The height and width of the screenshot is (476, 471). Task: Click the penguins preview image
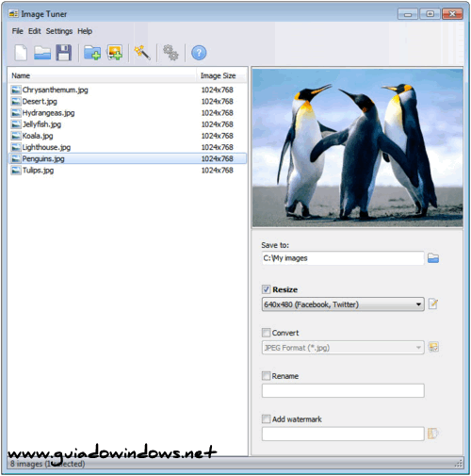357,148
